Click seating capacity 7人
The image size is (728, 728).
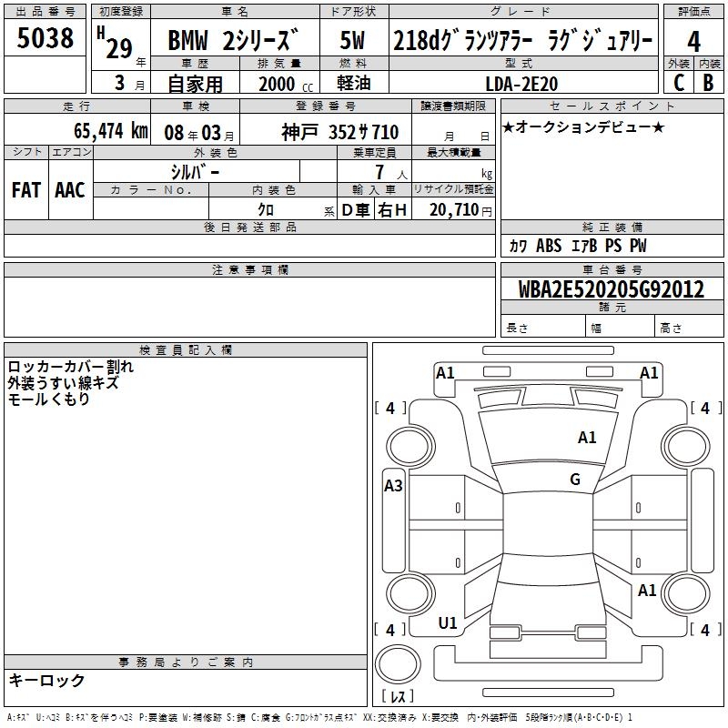391,172
